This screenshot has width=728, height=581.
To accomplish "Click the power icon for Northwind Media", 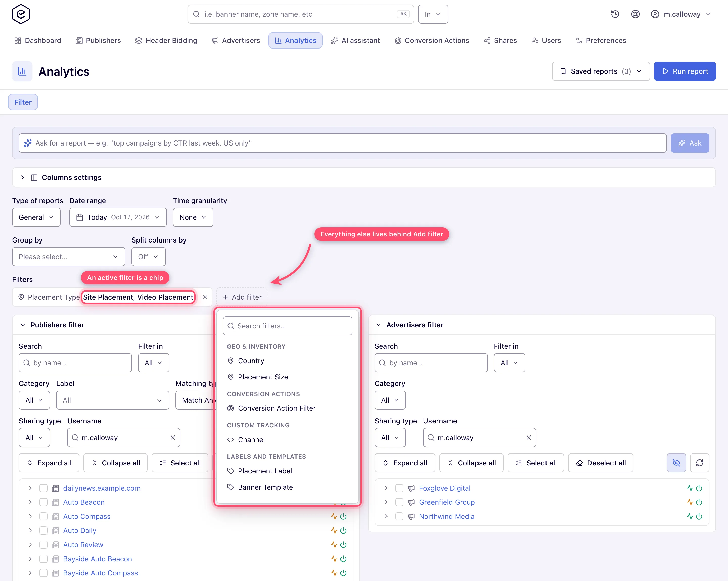I will click(x=699, y=517).
